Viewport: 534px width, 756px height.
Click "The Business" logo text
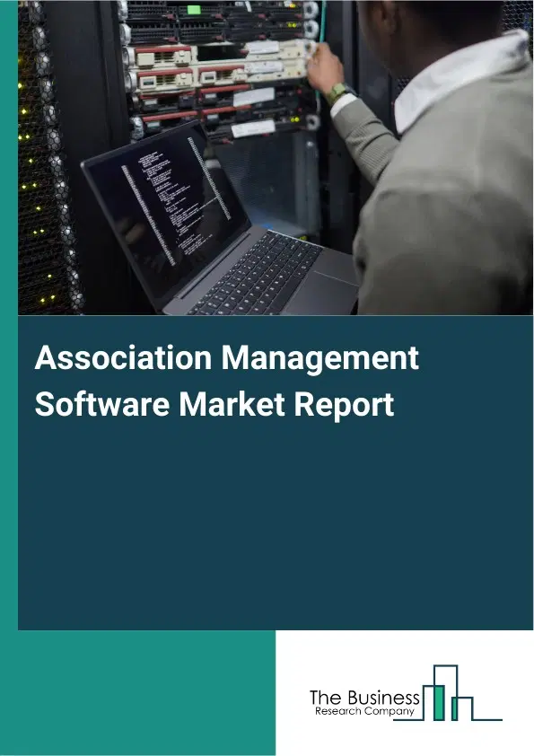pos(364,698)
